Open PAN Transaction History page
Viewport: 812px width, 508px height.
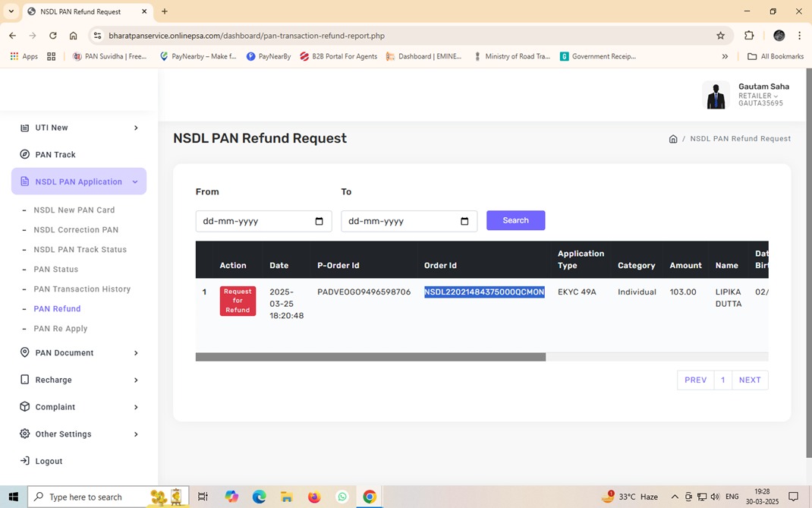pyautogui.click(x=82, y=289)
